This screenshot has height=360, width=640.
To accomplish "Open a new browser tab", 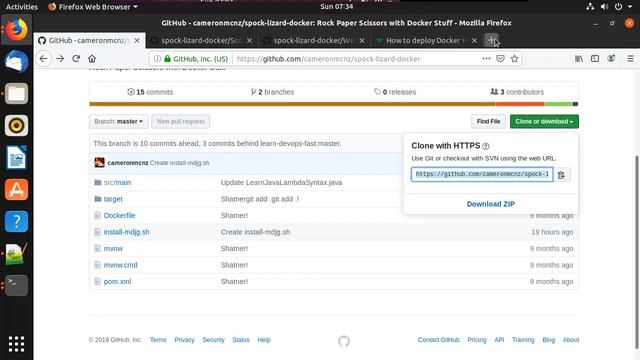I will click(491, 40).
